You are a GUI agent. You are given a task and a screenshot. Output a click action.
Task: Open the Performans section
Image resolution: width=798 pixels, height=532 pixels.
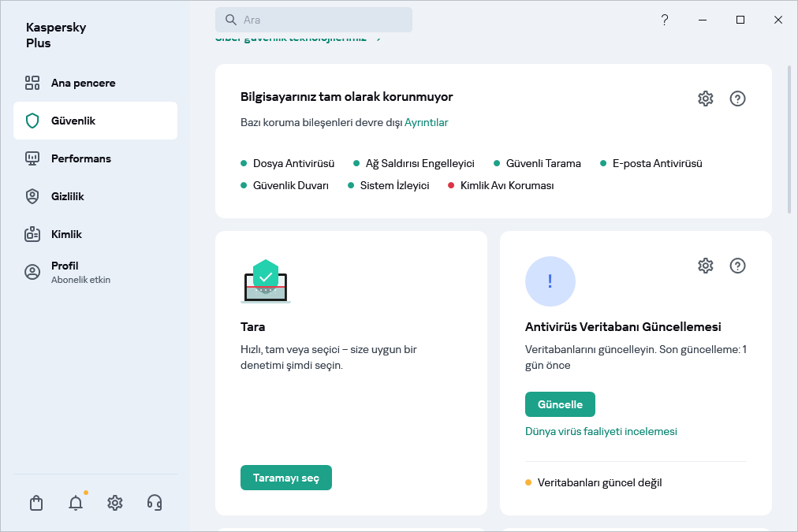coord(81,158)
